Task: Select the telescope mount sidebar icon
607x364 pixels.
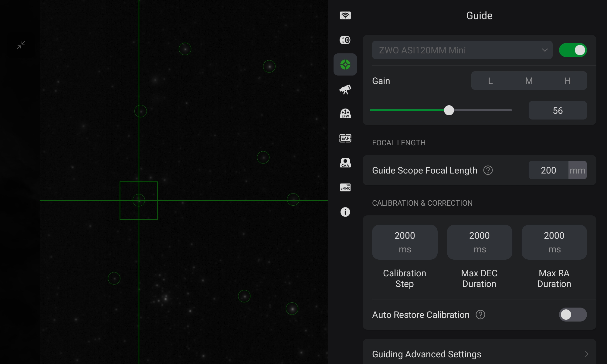Action: (345, 89)
